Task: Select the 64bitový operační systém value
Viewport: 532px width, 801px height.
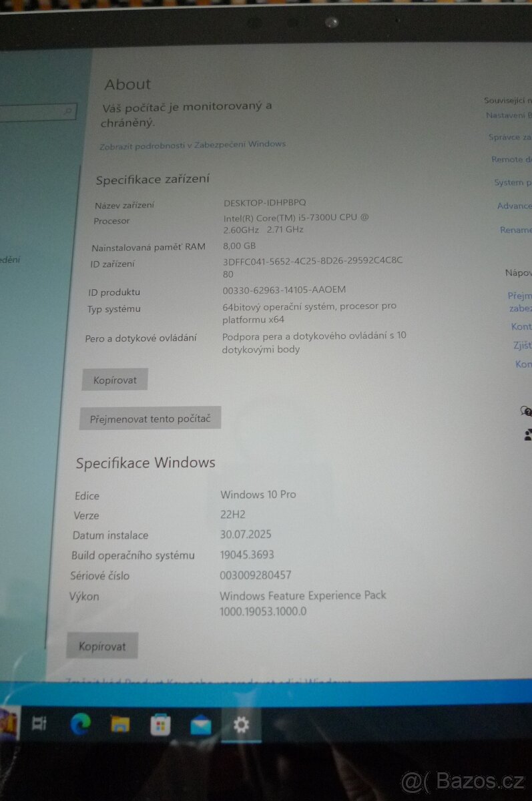Action: coord(309,312)
